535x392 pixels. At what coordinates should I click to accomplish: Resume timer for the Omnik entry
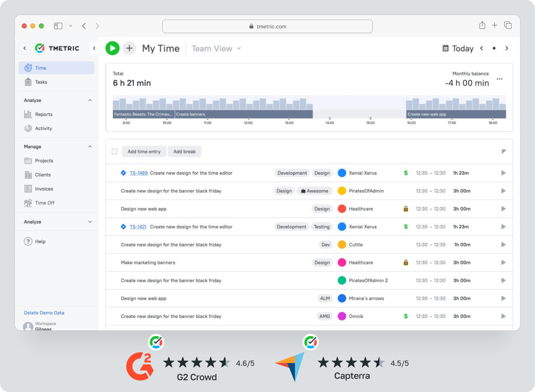[x=503, y=316]
